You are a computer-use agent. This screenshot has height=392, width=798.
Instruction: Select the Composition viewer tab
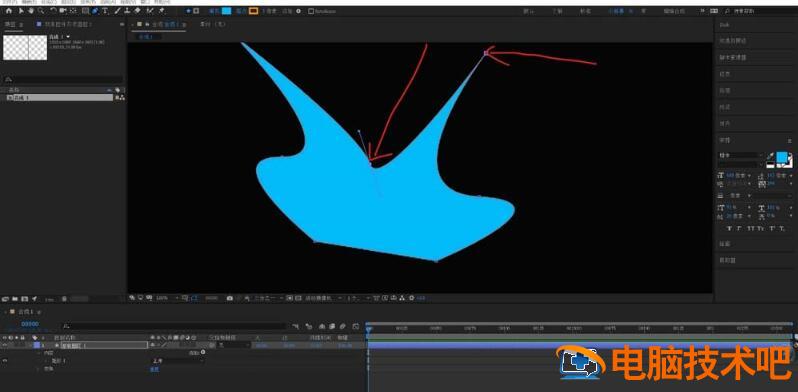pos(161,24)
